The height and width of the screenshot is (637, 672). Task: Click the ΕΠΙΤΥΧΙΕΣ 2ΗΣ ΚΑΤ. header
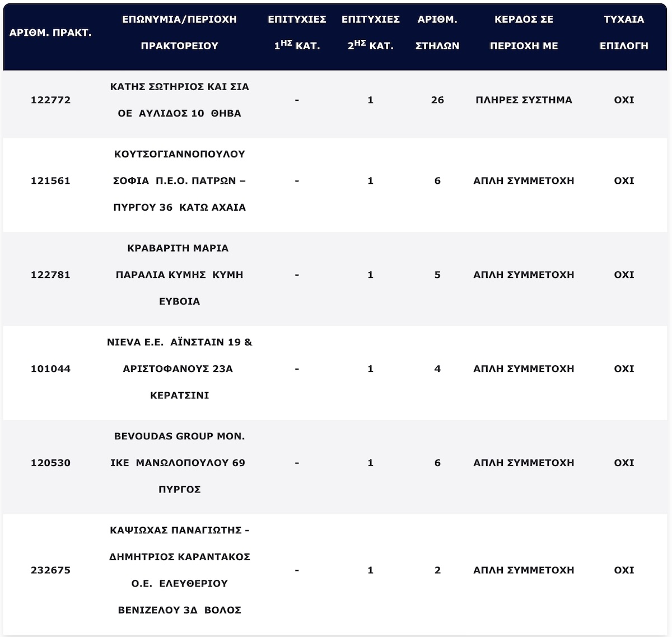click(x=370, y=32)
